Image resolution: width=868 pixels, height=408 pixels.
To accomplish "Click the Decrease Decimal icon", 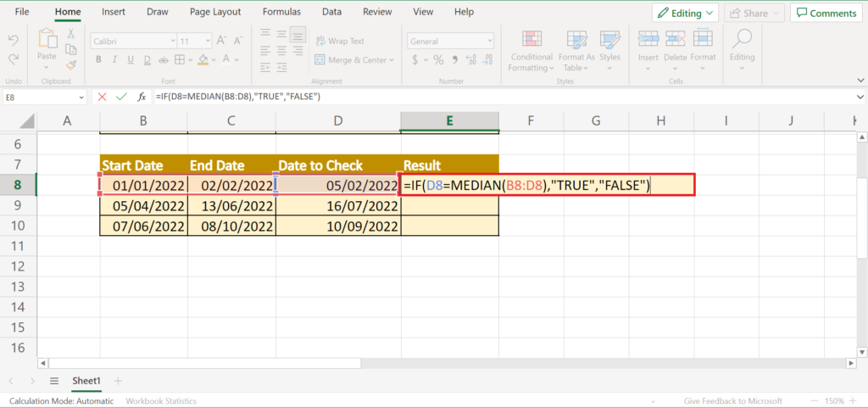I will [x=487, y=59].
